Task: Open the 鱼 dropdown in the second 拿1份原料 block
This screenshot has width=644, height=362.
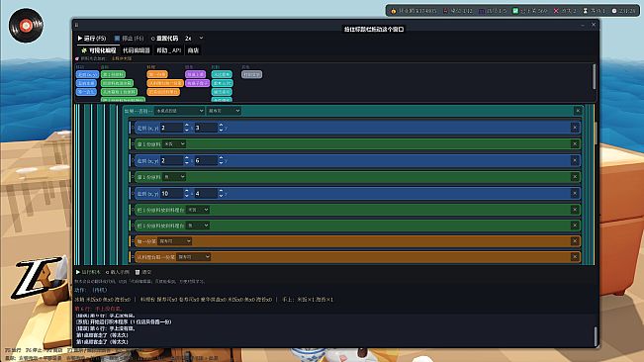Action: tap(174, 177)
